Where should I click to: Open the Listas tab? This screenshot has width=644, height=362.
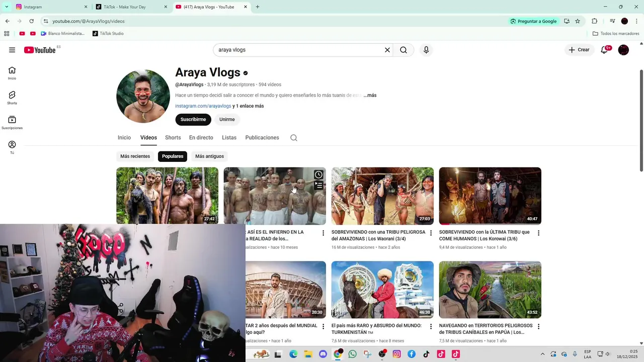(x=229, y=138)
